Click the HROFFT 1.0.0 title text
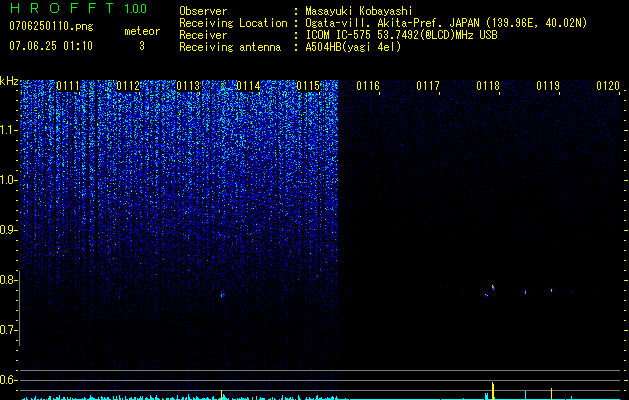Viewport: 629px width, 400px height. (x=78, y=8)
